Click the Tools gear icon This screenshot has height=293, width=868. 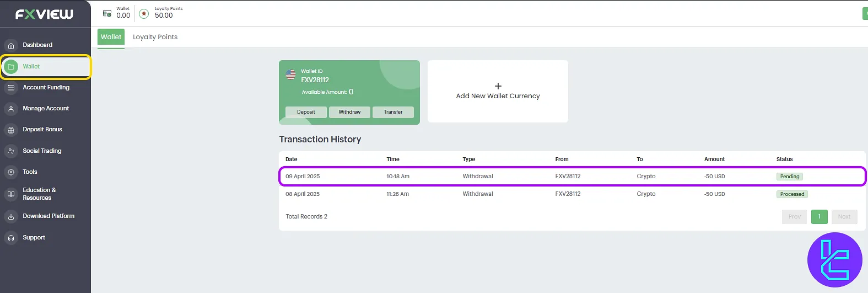[11, 172]
